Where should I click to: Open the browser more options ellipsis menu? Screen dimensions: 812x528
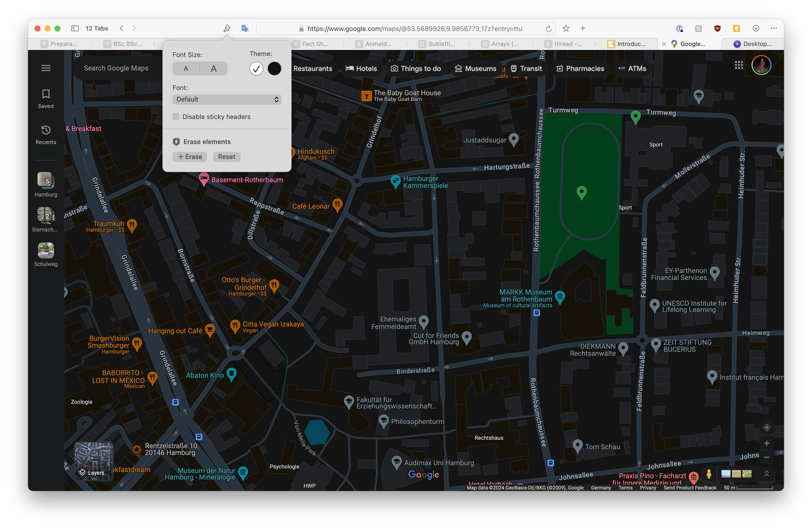[x=773, y=28]
